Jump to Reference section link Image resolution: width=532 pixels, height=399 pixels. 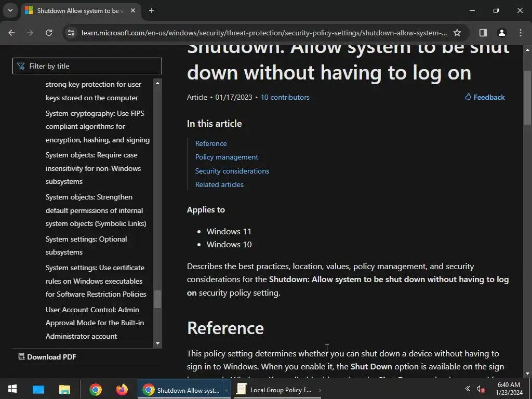click(x=211, y=143)
